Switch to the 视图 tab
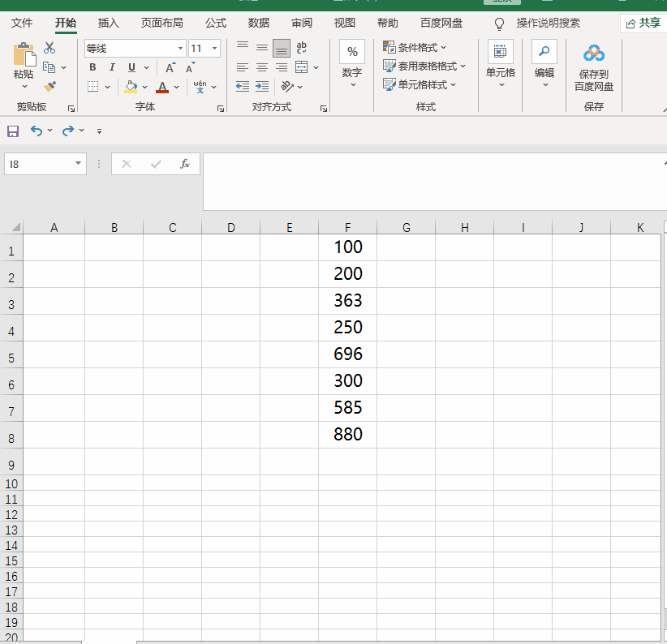 click(345, 23)
